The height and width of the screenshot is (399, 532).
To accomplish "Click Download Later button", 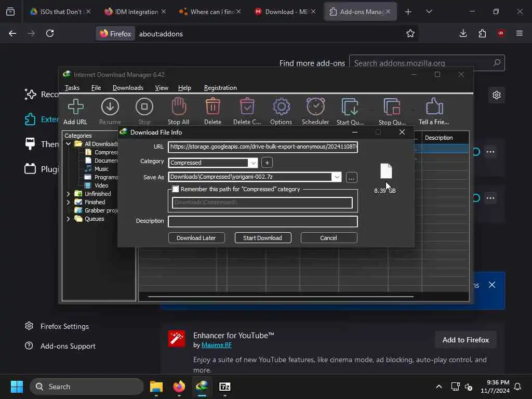I will 196,238.
